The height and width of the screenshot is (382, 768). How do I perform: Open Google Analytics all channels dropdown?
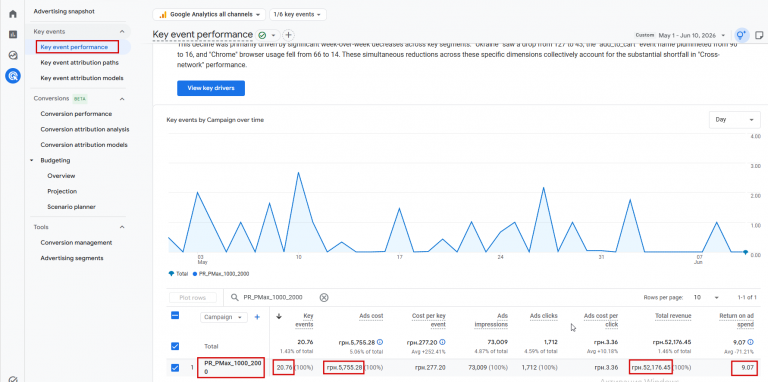(x=209, y=15)
